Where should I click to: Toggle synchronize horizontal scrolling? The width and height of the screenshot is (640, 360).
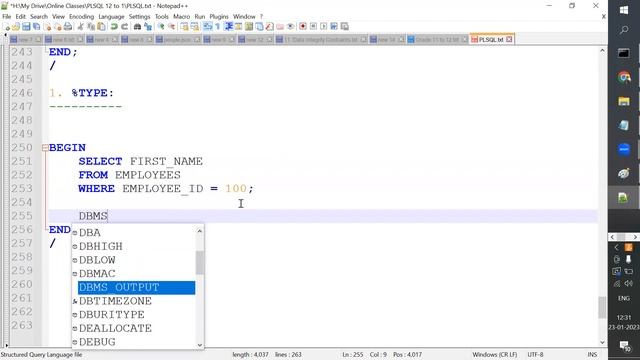pyautogui.click(x=195, y=27)
